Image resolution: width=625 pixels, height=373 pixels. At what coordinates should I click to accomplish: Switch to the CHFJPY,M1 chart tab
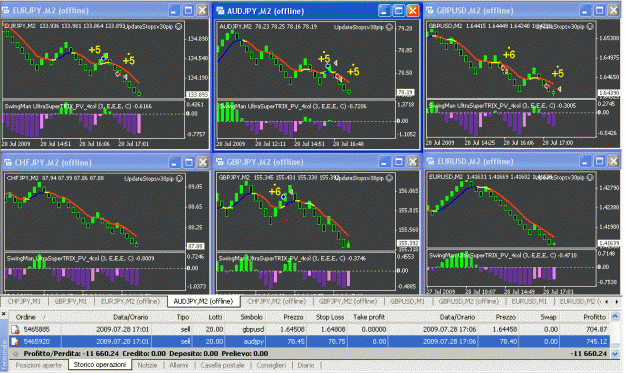tap(24, 301)
